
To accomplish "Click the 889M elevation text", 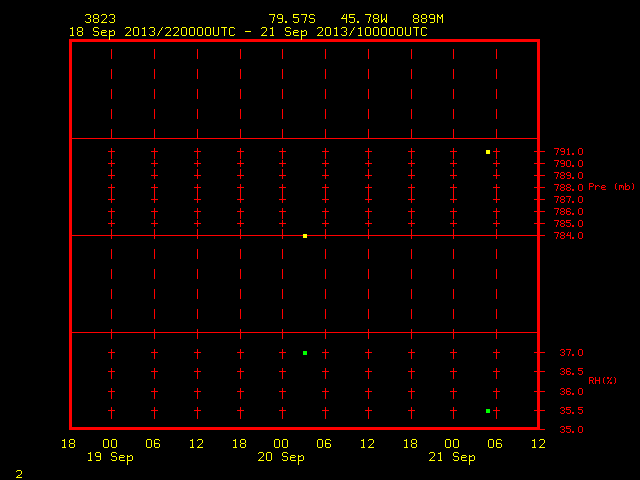I will tap(428, 19).
